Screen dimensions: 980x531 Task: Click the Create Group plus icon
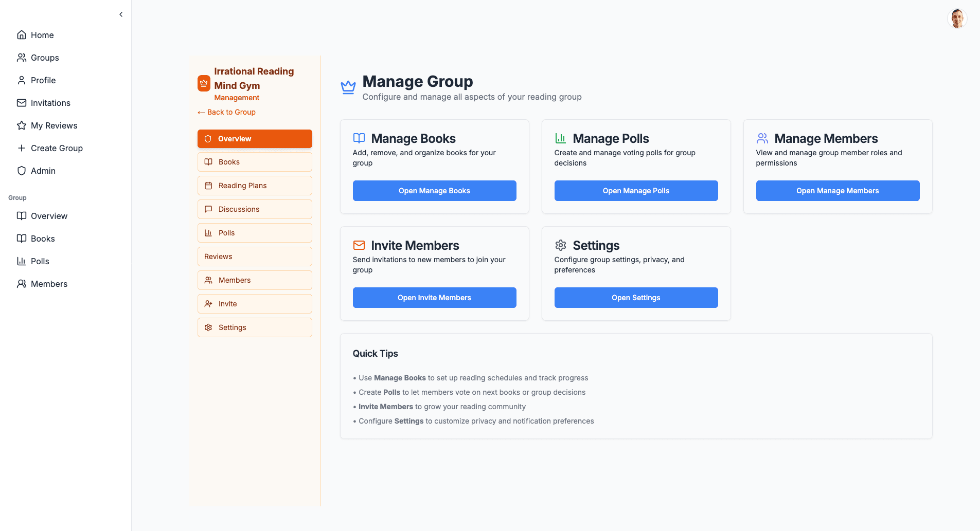(x=22, y=148)
